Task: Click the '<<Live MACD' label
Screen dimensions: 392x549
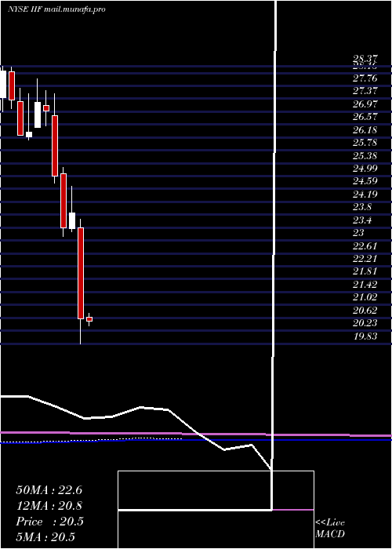Action: 330,529
